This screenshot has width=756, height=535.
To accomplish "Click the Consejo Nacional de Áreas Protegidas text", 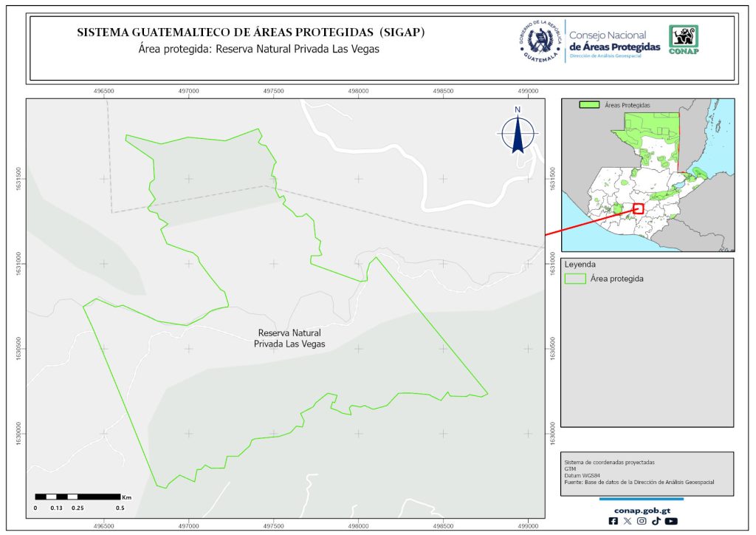I will tap(614, 41).
